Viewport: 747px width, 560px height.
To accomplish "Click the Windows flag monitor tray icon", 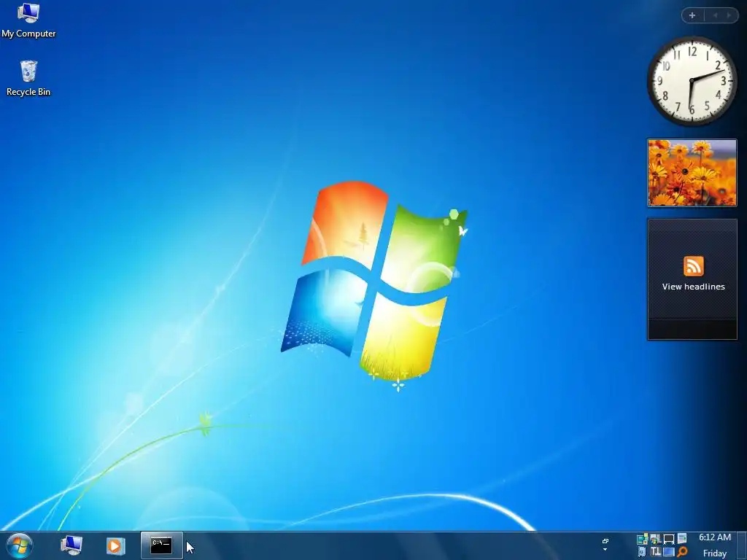I will point(656,539).
